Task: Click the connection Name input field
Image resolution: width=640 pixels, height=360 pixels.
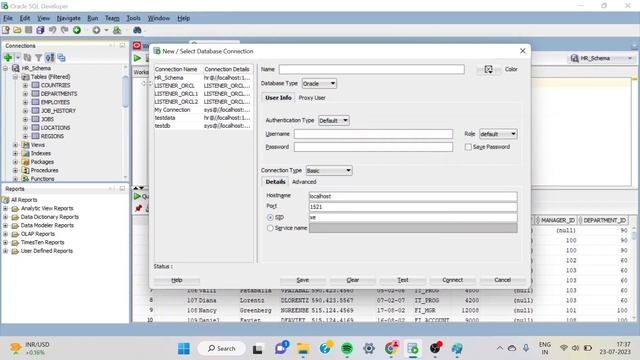Action: point(371,69)
